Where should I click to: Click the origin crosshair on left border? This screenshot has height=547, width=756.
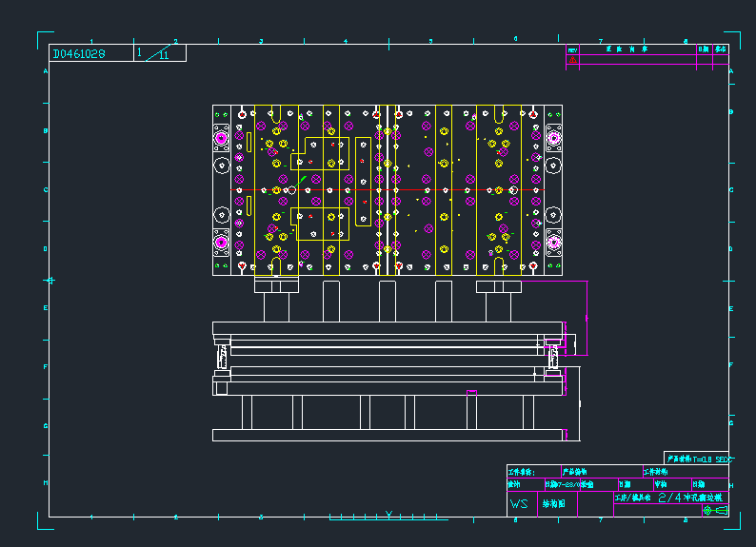pos(50,280)
